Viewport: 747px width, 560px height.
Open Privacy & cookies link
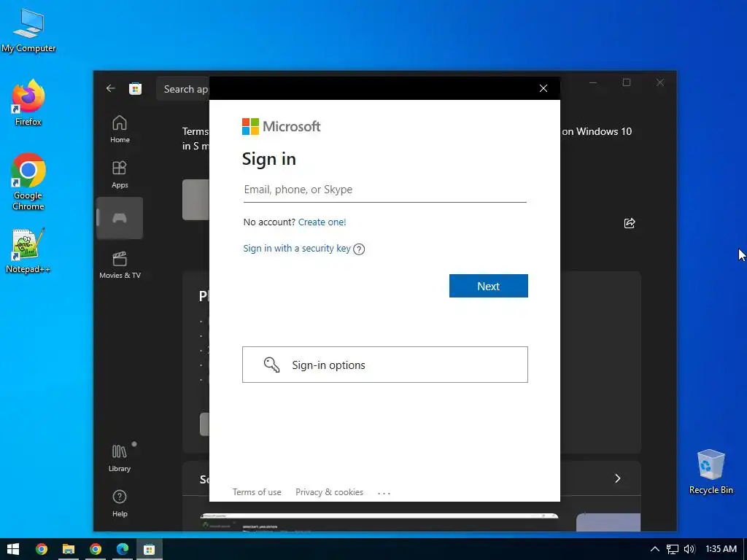click(329, 492)
